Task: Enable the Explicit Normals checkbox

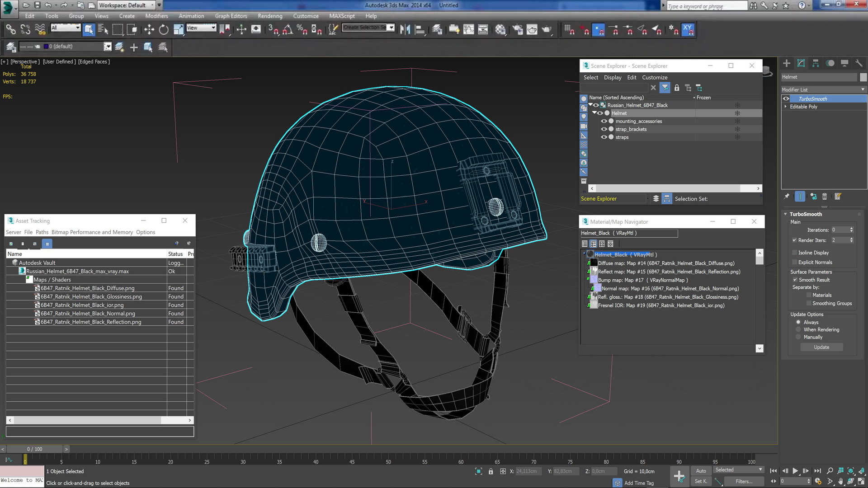Action: click(x=794, y=263)
